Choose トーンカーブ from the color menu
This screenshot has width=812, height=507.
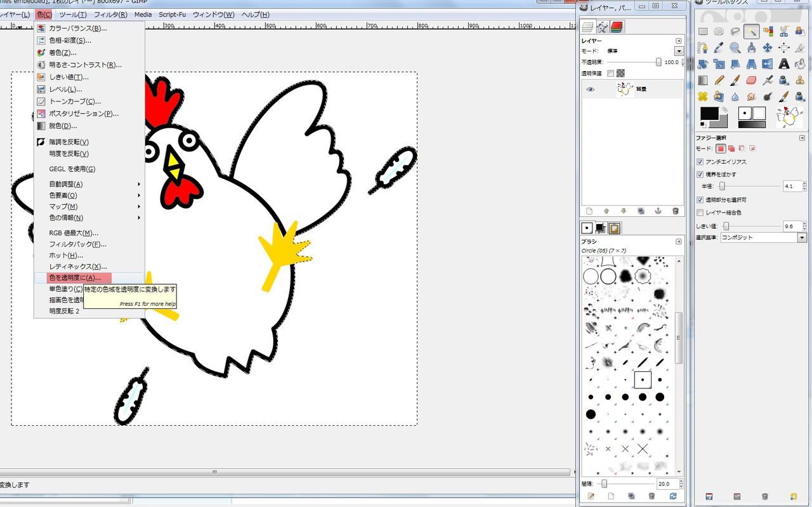[90, 102]
